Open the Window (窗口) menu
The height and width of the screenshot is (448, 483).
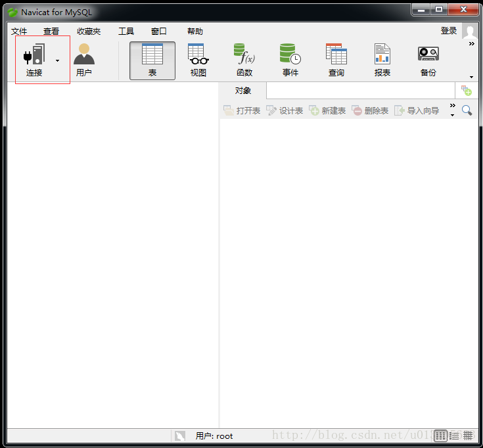coord(158,31)
